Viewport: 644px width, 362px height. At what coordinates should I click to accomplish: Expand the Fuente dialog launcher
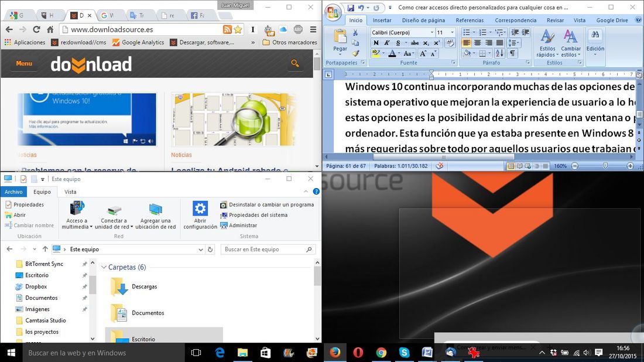[x=453, y=63]
